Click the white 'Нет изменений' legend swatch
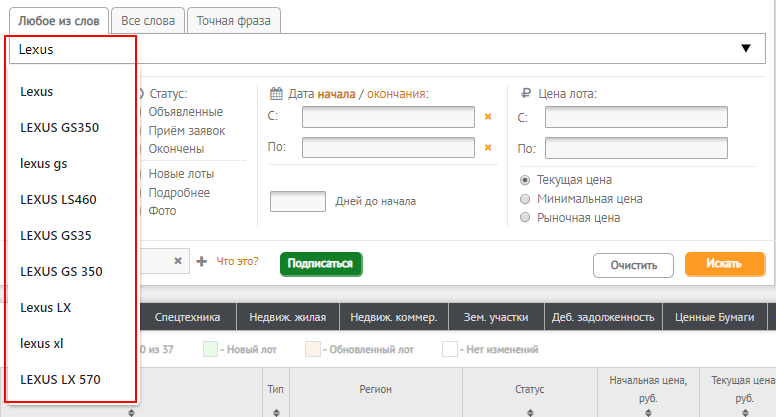 450,349
